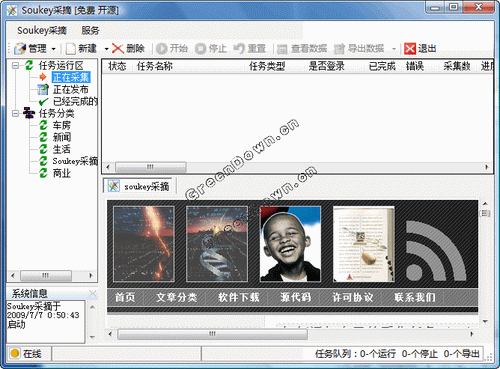Image resolution: width=500 pixels, height=369 pixels.
Task: Click the 任务队列 status bar text
Action: [397, 354]
